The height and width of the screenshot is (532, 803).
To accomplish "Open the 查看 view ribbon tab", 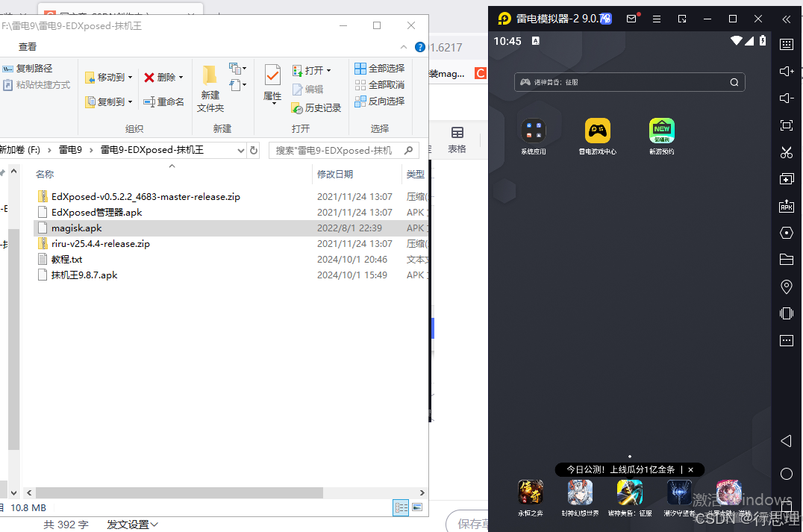I will [28, 47].
